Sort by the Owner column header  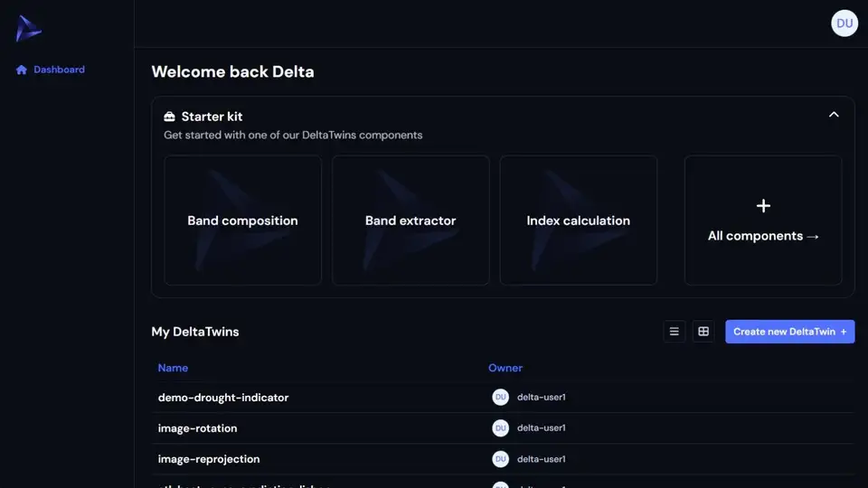click(505, 368)
